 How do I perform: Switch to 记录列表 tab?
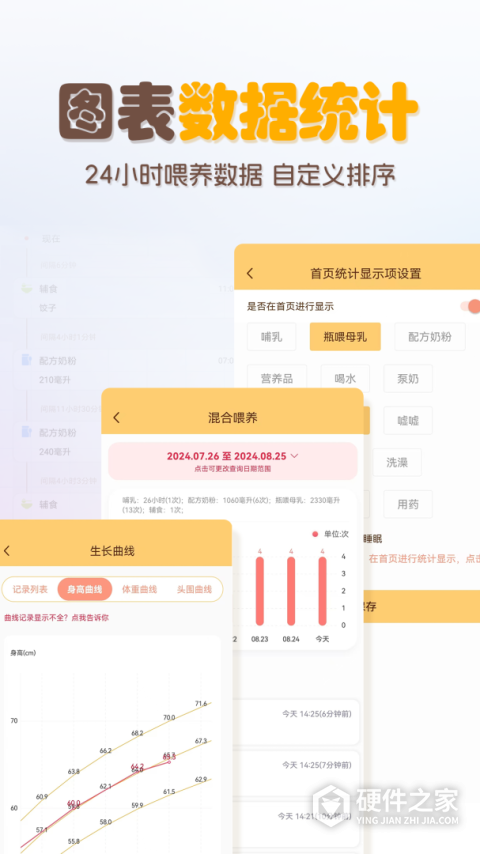point(31,589)
